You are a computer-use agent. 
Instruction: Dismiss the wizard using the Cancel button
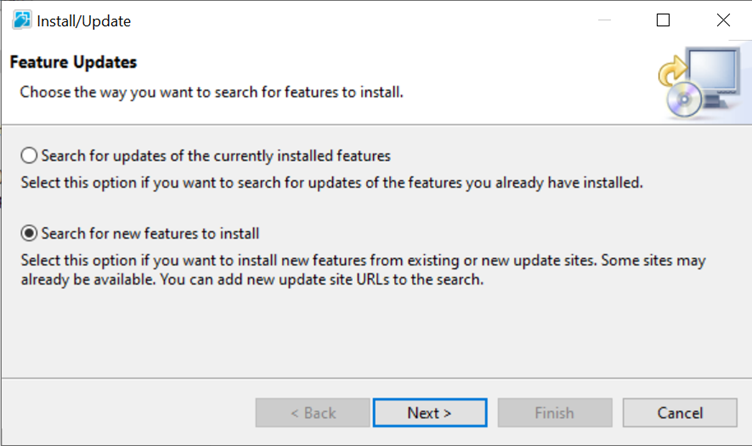coord(680,412)
